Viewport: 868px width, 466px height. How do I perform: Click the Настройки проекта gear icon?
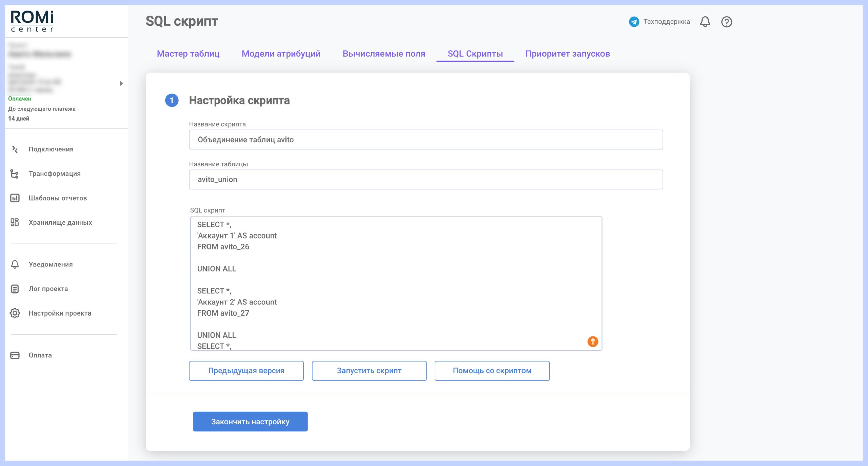15,313
